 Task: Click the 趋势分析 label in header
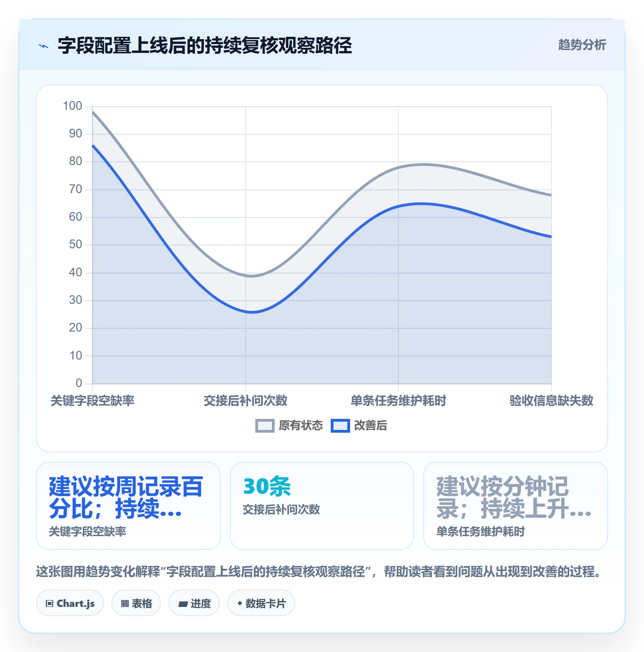click(582, 45)
